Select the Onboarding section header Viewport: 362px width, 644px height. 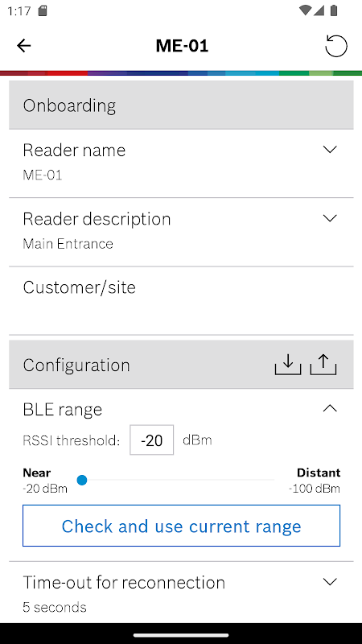point(182,105)
